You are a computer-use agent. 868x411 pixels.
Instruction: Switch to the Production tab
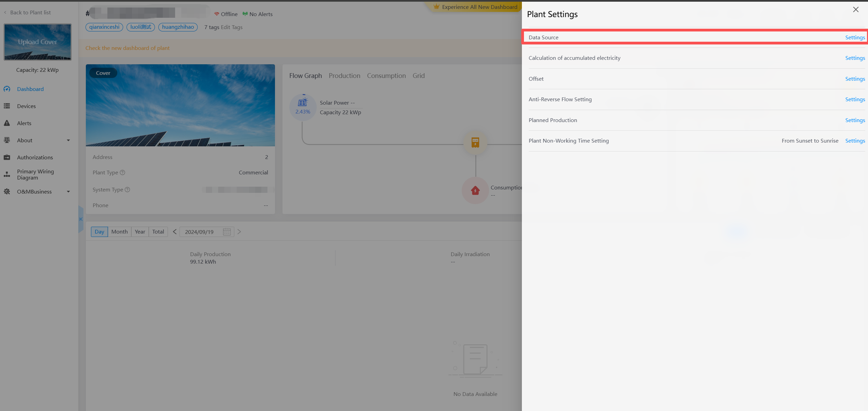344,76
